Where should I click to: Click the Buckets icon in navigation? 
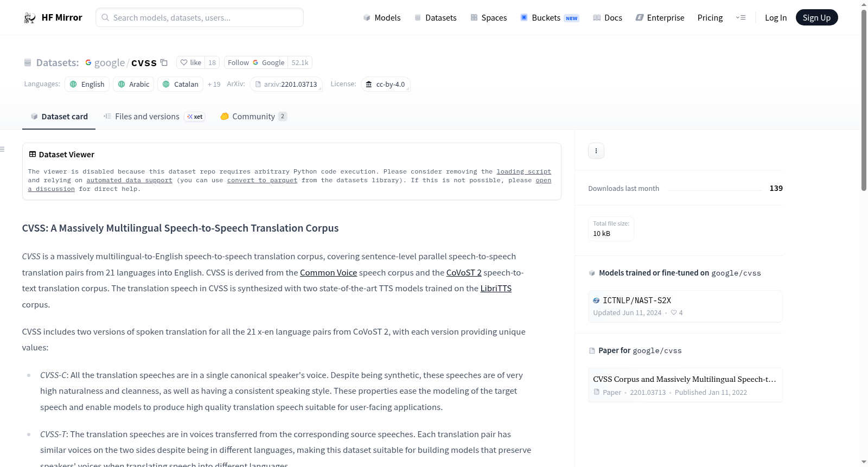(x=524, y=17)
